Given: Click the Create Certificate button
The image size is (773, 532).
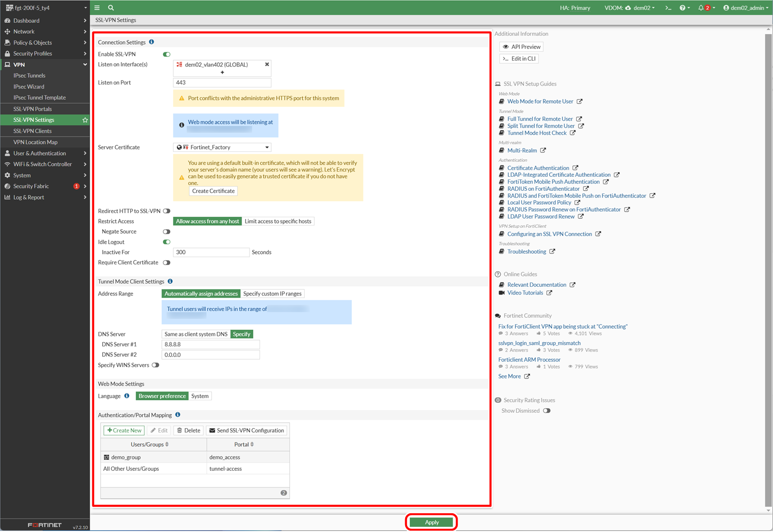Looking at the screenshot, I should coord(213,191).
